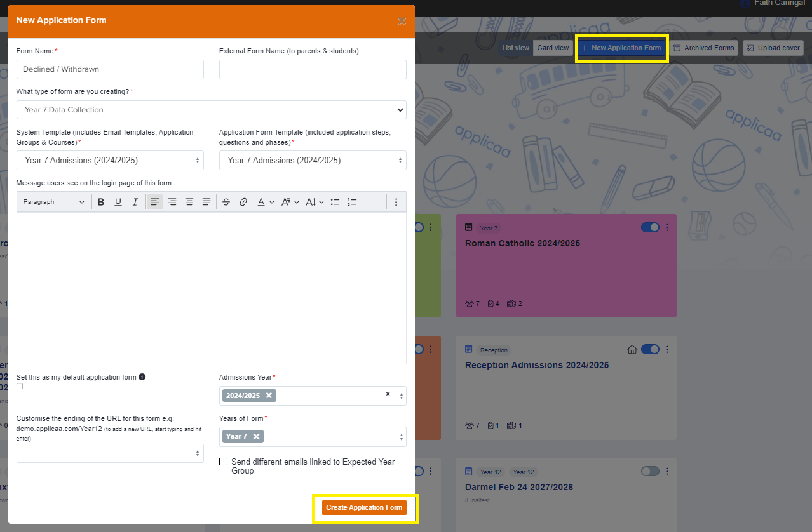The width and height of the screenshot is (812, 532).
Task: Check 'Set this as my default application form'
Action: point(20,386)
